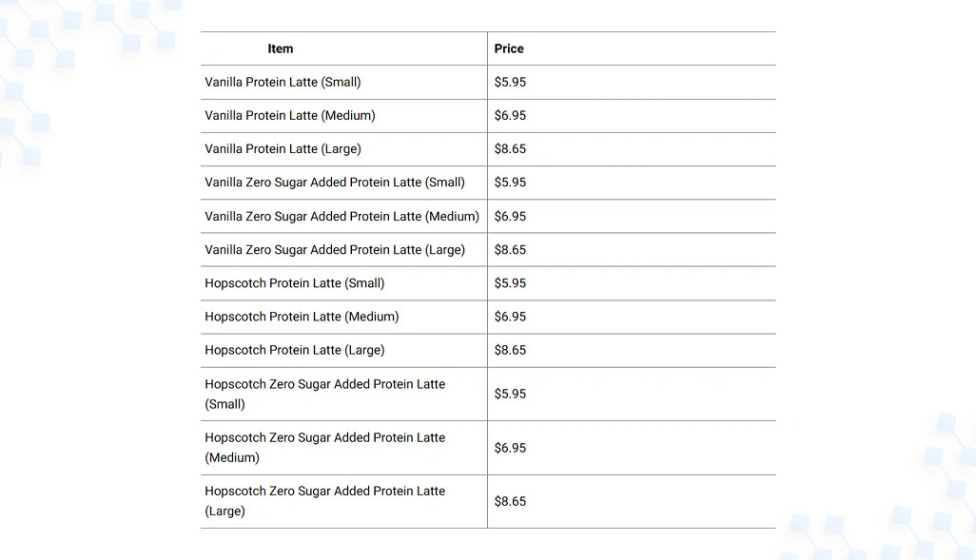976x560 pixels.
Task: Click $8.65 price of Hopscotch Zero Sugar Large
Action: coord(510,501)
